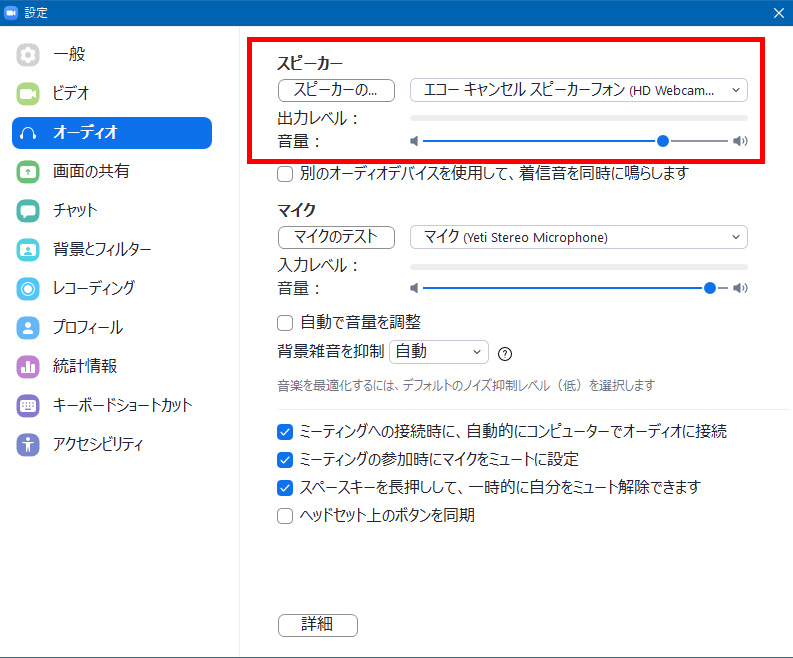Open the Accessibility (アクセシビリティ) icon

tap(28, 445)
